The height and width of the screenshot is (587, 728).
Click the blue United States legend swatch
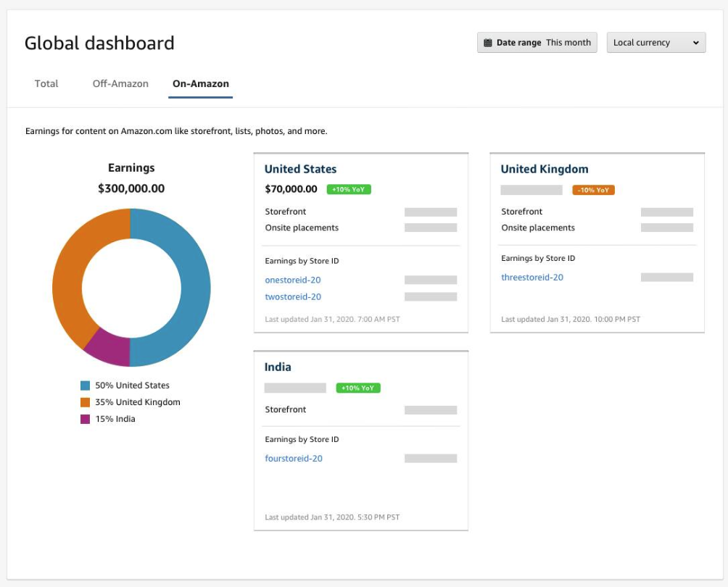[85, 385]
